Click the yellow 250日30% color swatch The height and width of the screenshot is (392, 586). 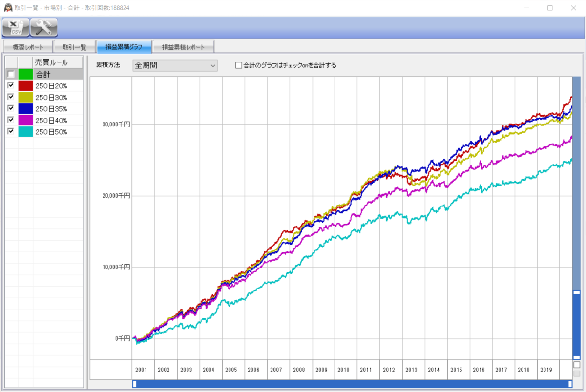pos(25,97)
